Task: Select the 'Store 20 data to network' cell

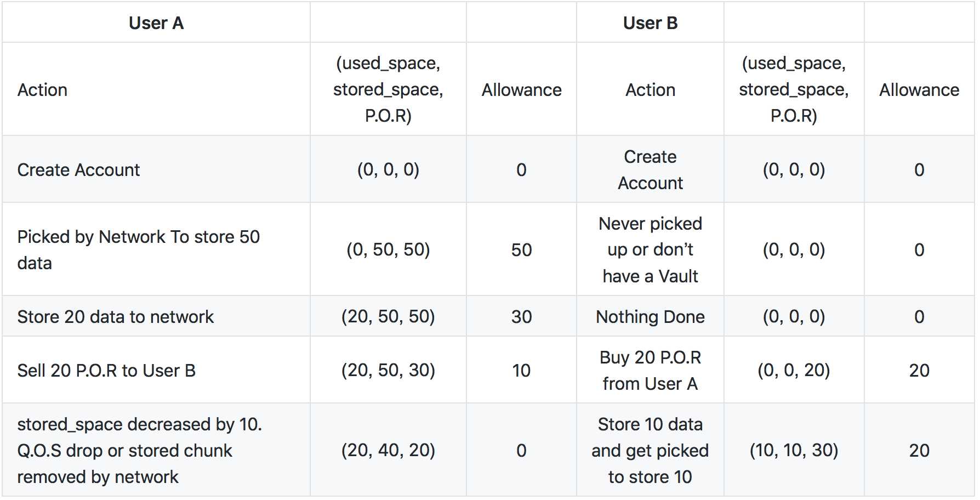Action: point(156,316)
